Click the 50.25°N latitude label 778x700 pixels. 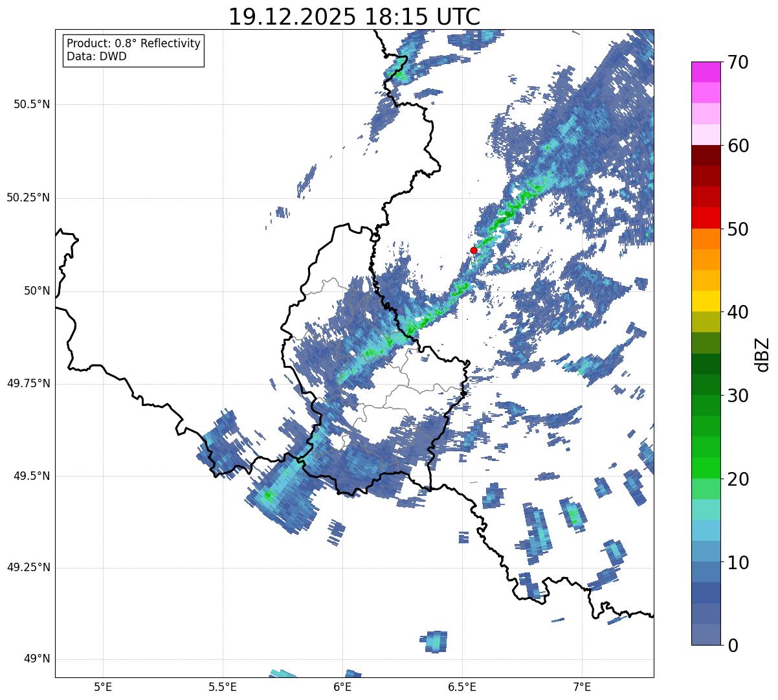[28, 198]
